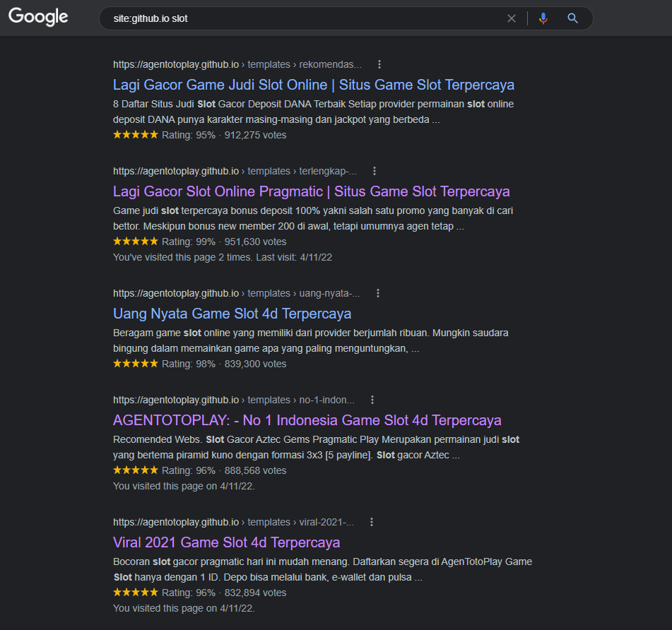Click the URL breadcrumb ending in 'viral-2021-...'
Screen dimensions: 672x630
tap(234, 522)
